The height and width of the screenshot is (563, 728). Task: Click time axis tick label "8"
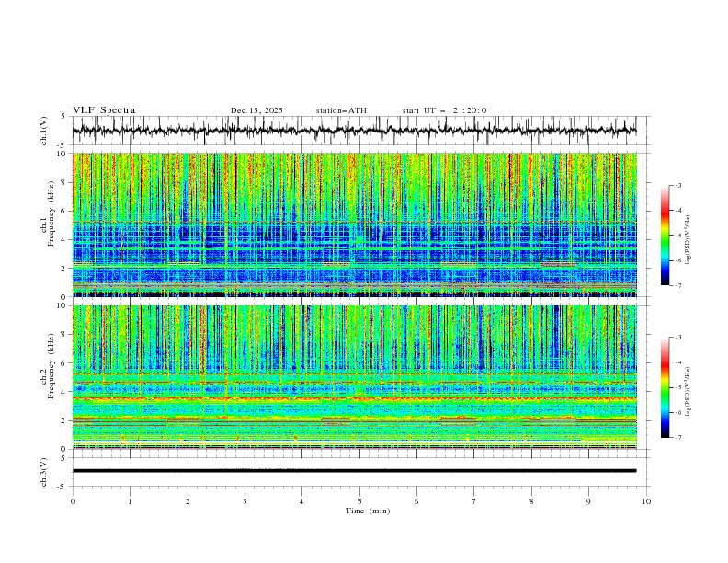(x=531, y=501)
